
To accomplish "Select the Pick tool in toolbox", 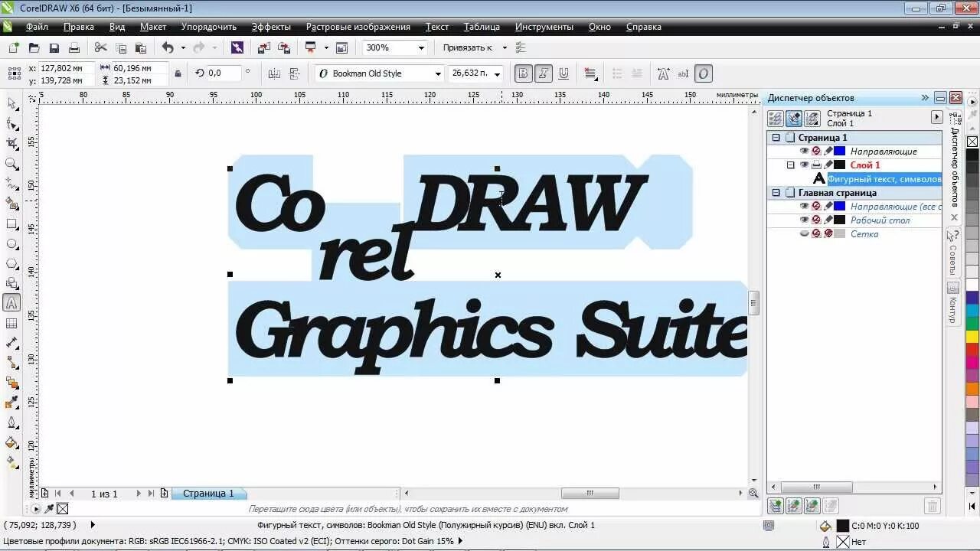I will [11, 103].
